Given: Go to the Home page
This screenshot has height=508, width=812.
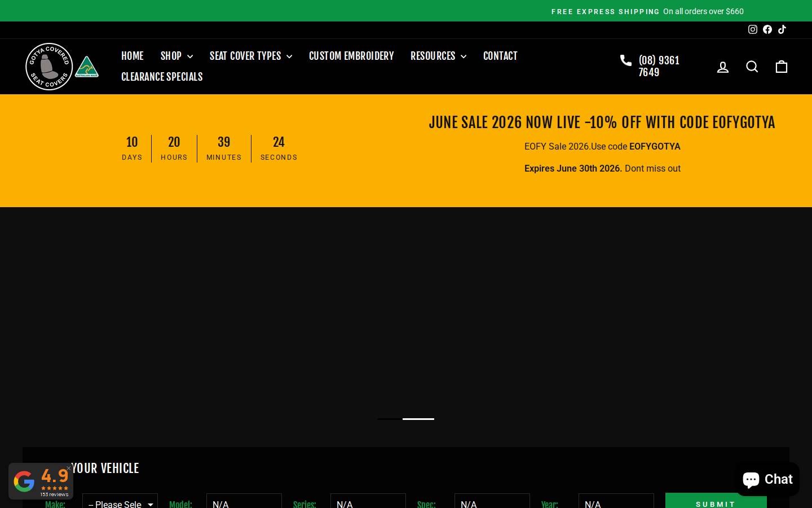Looking at the screenshot, I should (x=133, y=56).
